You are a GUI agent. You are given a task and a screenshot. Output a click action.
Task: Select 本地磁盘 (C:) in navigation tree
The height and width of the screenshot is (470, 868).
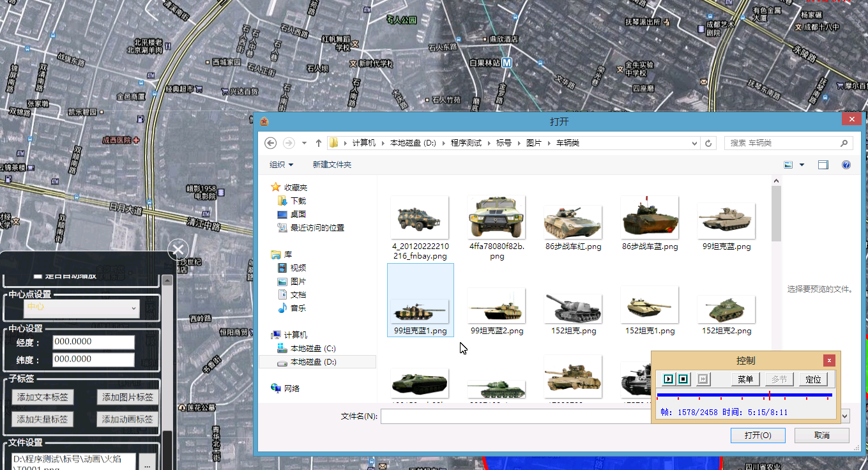(x=312, y=349)
